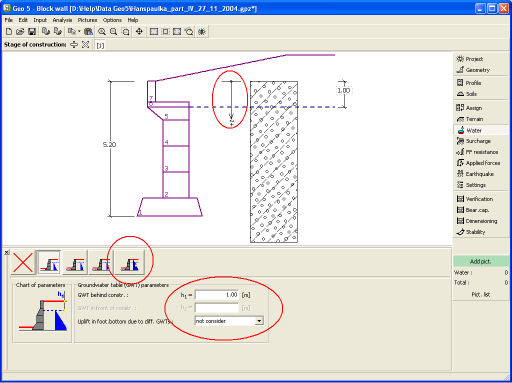Switch to Profile input mode
The height and width of the screenshot is (383, 512).
coord(481,83)
